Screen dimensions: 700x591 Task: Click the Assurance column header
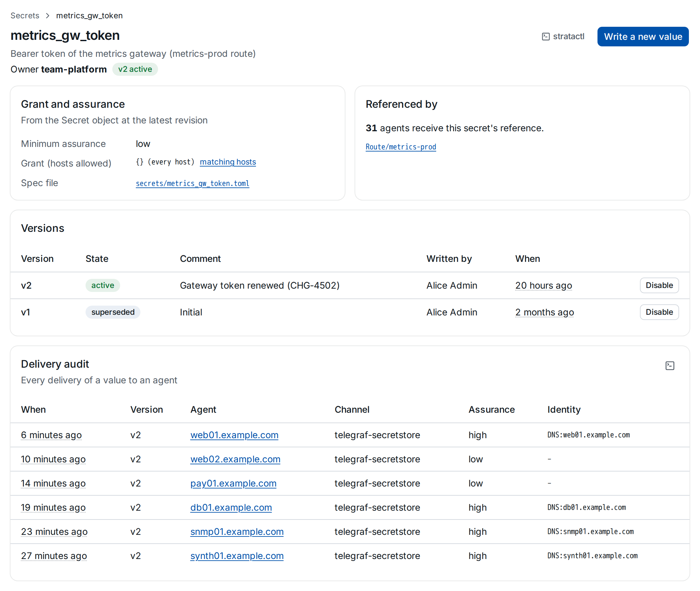pyautogui.click(x=491, y=409)
